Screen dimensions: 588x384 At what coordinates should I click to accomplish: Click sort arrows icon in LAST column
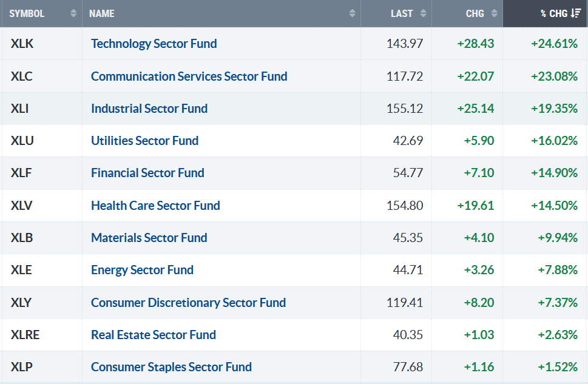click(x=423, y=13)
